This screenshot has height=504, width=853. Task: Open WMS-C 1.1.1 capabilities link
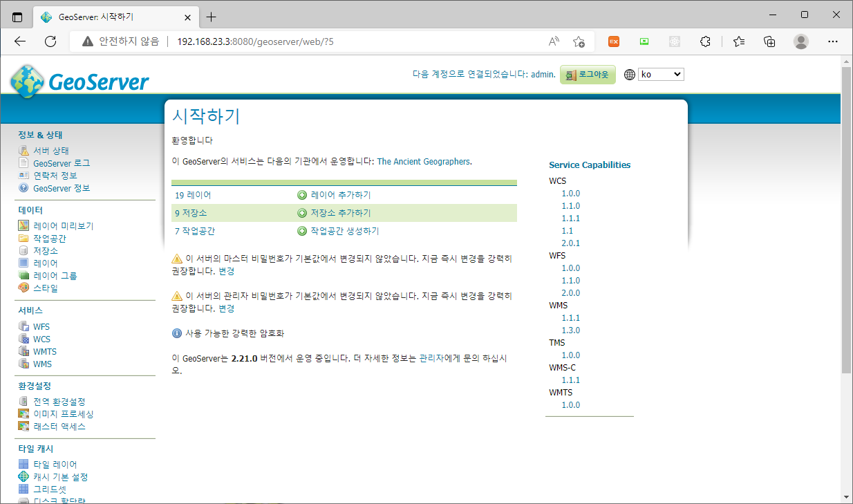tap(571, 380)
